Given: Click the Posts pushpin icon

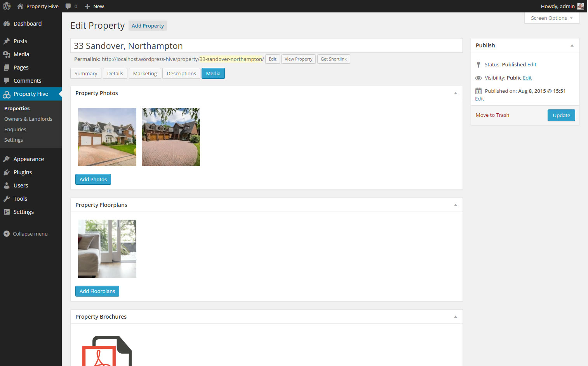Looking at the screenshot, I should click(7, 41).
